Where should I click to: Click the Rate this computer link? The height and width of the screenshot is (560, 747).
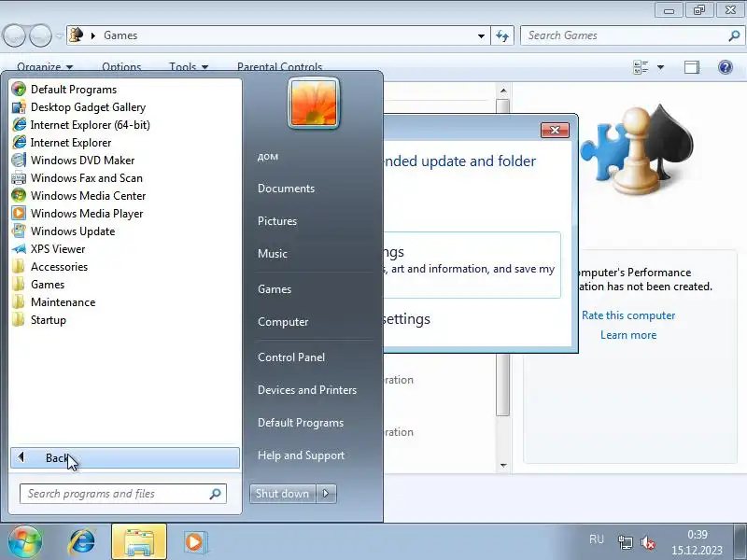tap(628, 315)
